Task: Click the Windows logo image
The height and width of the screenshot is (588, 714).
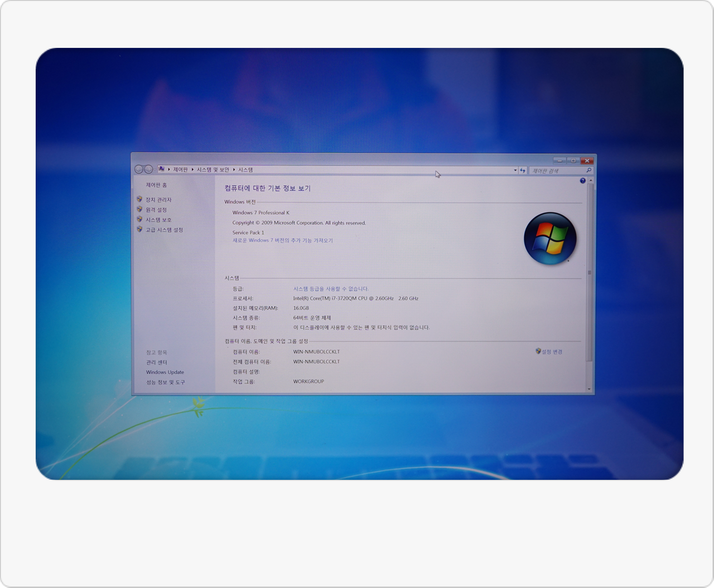Action: pyautogui.click(x=550, y=238)
